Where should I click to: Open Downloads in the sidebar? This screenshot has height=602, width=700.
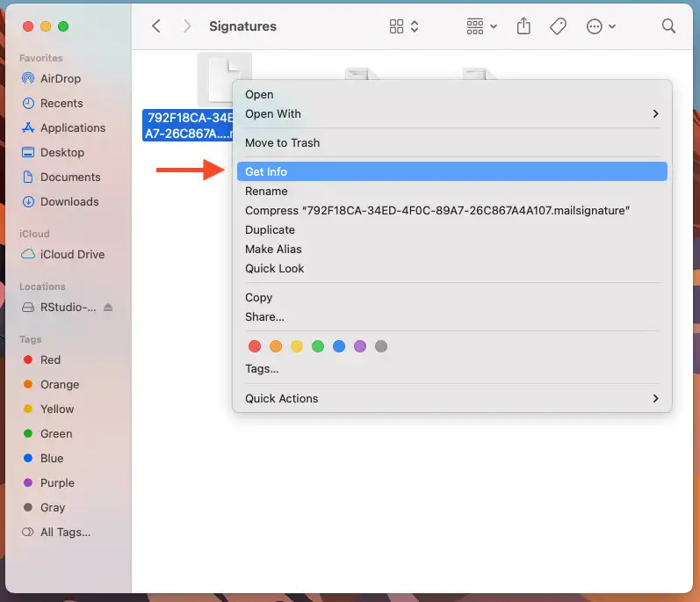click(x=69, y=201)
